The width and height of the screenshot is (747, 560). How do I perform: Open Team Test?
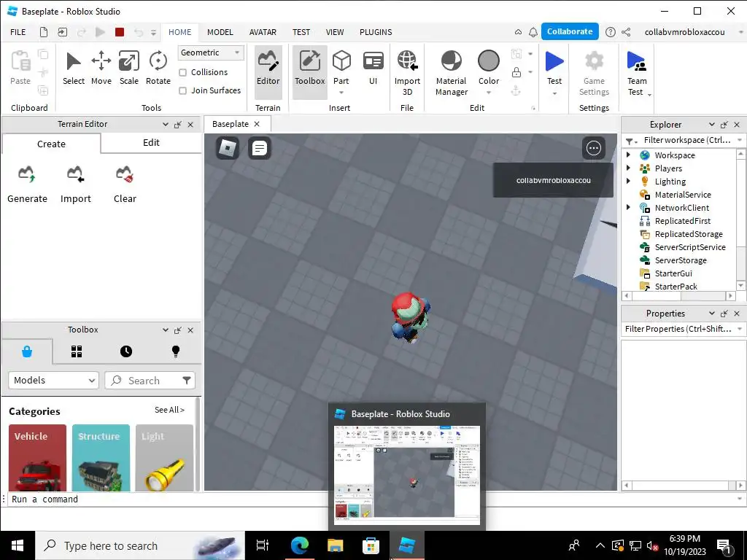coord(636,72)
